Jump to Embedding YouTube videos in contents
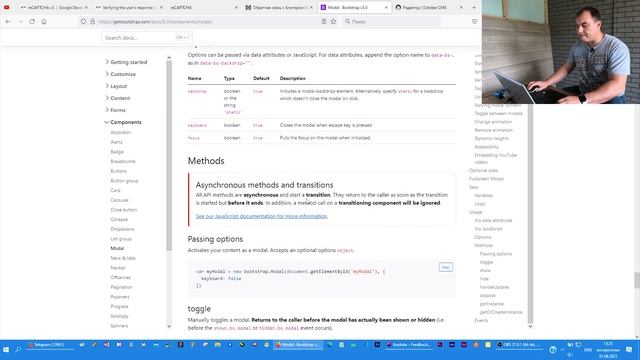The image size is (640, 360). 496,158
